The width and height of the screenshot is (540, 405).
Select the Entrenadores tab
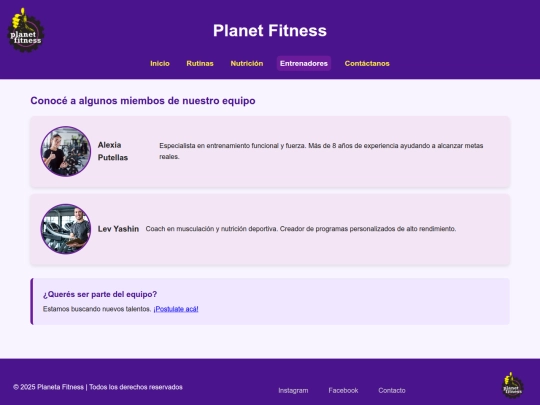[x=304, y=63]
